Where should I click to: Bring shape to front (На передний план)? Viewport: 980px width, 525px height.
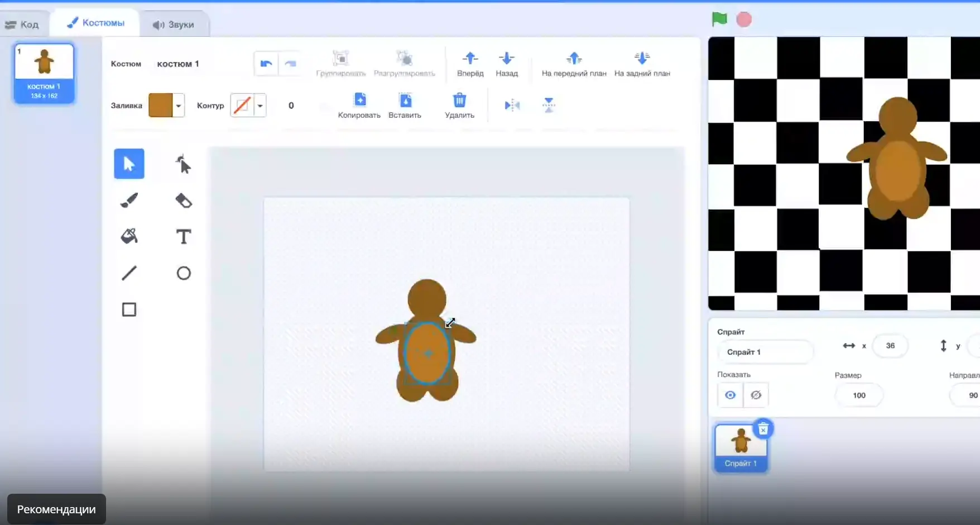click(x=574, y=64)
